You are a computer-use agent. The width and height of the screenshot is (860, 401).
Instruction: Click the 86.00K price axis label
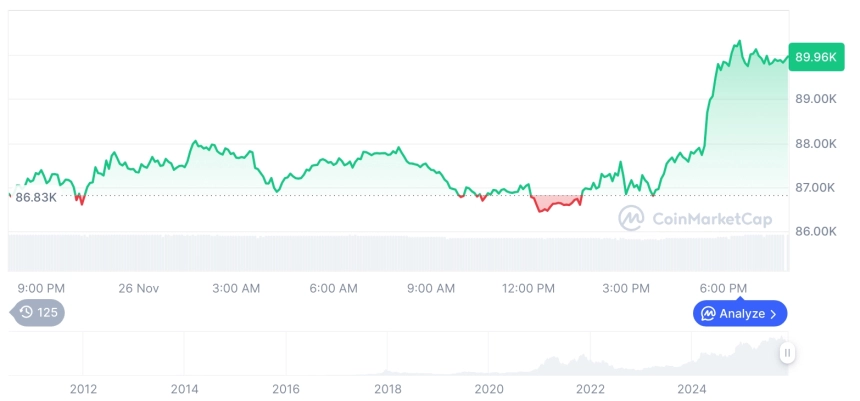coord(815,231)
